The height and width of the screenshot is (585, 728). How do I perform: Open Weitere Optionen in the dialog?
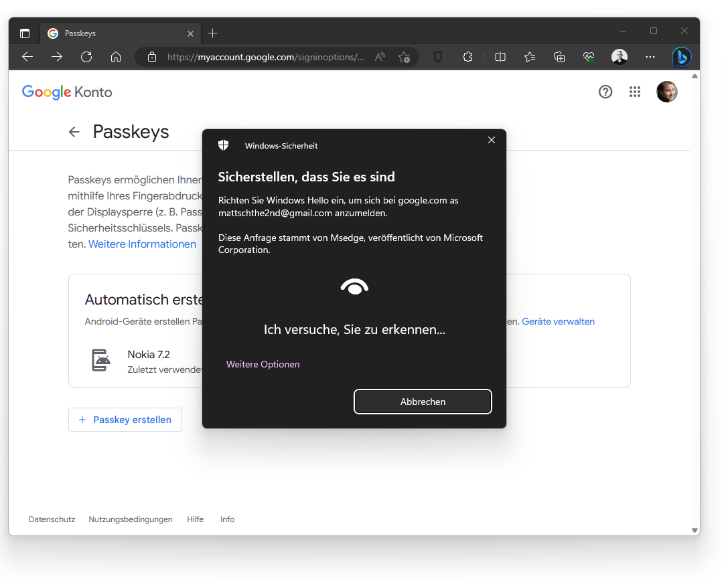[x=263, y=364]
